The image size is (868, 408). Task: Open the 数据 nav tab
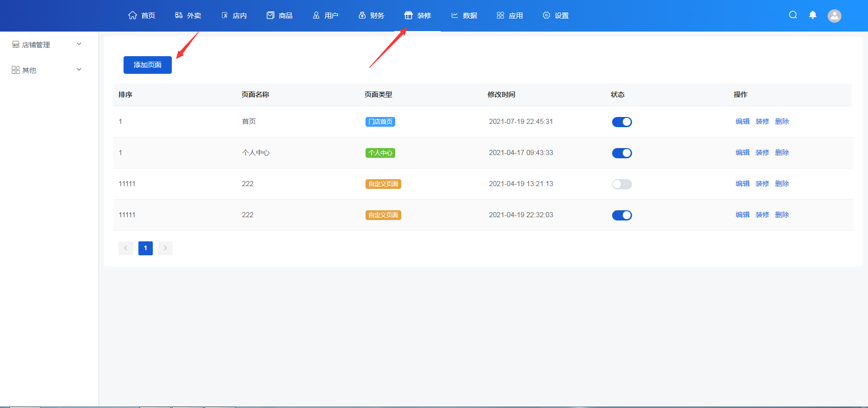(464, 15)
